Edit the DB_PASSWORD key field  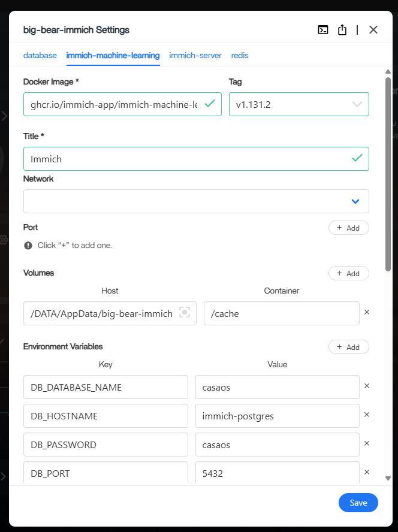(105, 445)
